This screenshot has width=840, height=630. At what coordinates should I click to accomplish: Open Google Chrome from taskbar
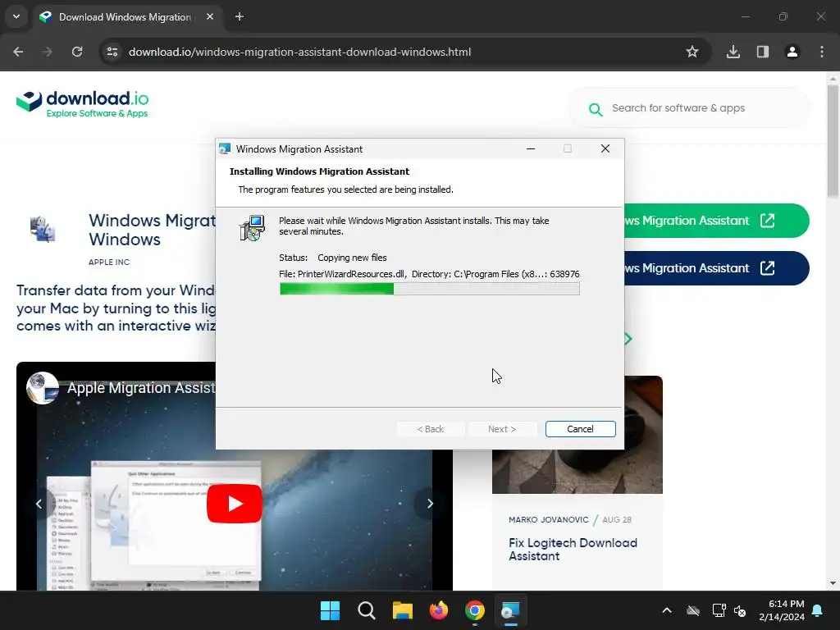pos(475,610)
